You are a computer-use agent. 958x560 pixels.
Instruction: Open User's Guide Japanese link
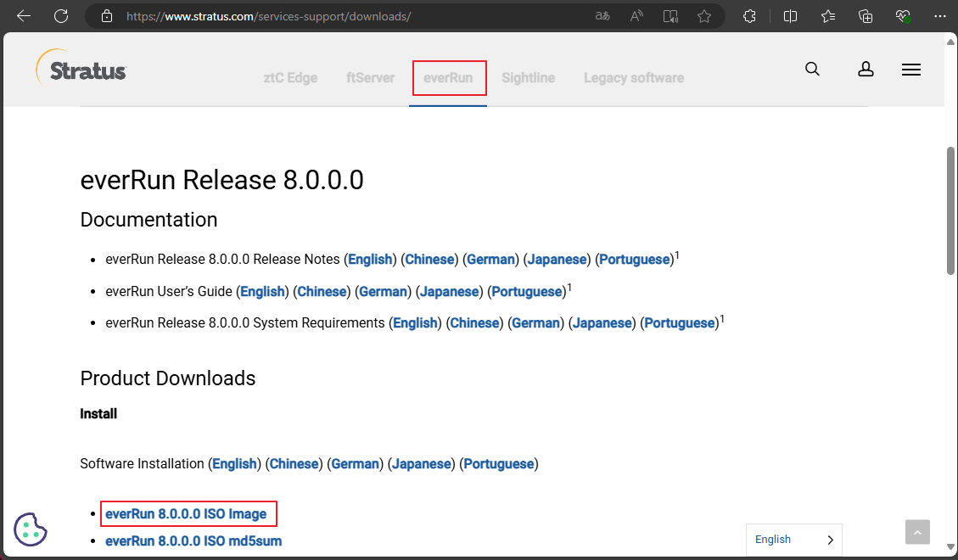point(450,292)
